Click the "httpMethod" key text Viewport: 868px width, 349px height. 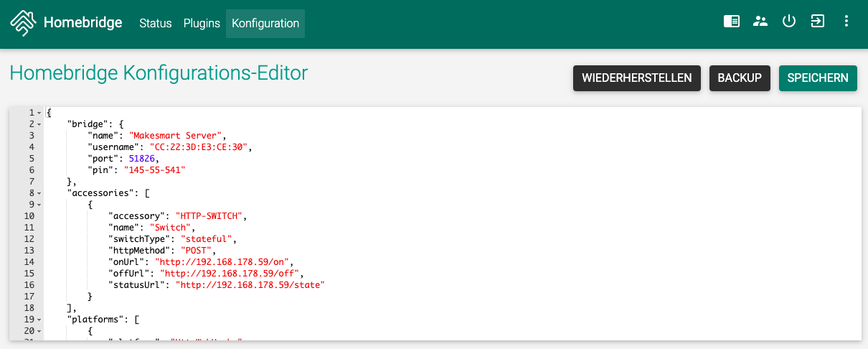coord(138,250)
